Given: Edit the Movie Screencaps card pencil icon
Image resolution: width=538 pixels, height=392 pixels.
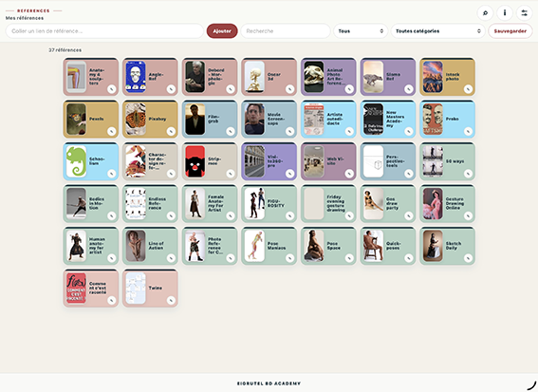Looking at the screenshot, I should [290, 132].
